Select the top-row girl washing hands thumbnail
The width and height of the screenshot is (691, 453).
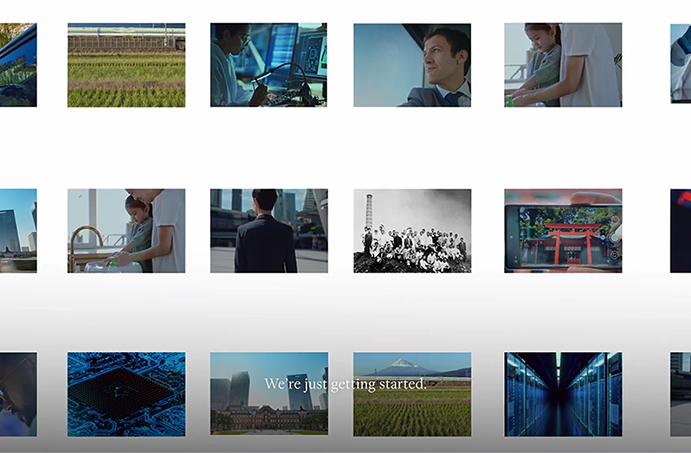click(x=563, y=65)
